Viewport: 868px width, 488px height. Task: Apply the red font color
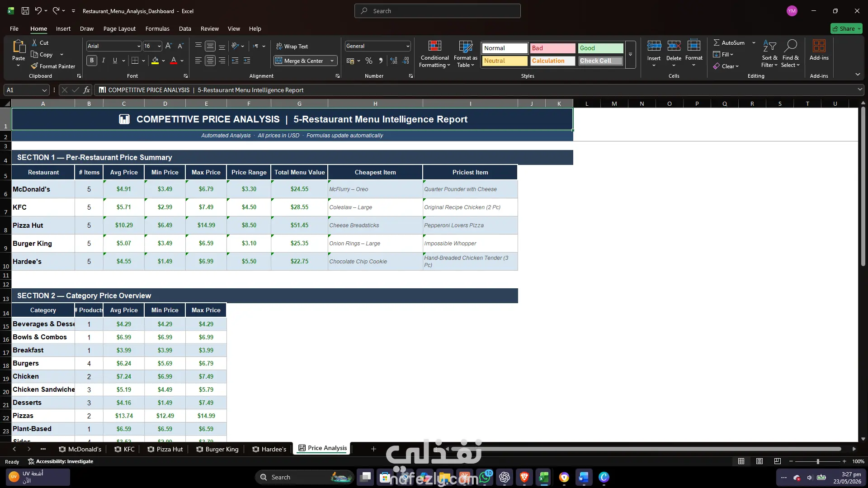174,61
